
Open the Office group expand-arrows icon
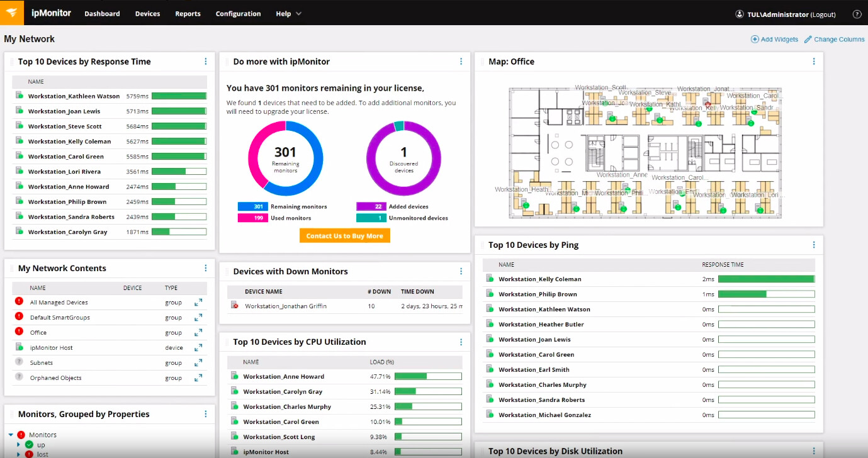coord(198,333)
